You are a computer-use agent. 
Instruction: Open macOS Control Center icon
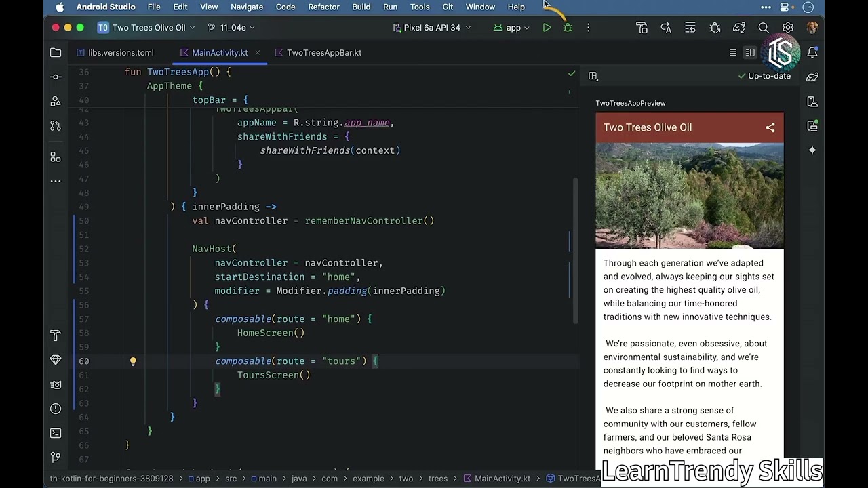click(x=785, y=7)
